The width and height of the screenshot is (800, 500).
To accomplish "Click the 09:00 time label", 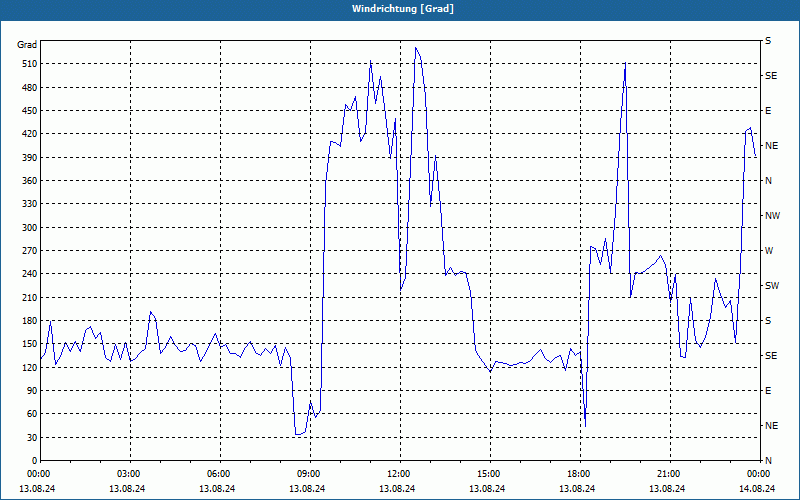I will click(x=310, y=474).
